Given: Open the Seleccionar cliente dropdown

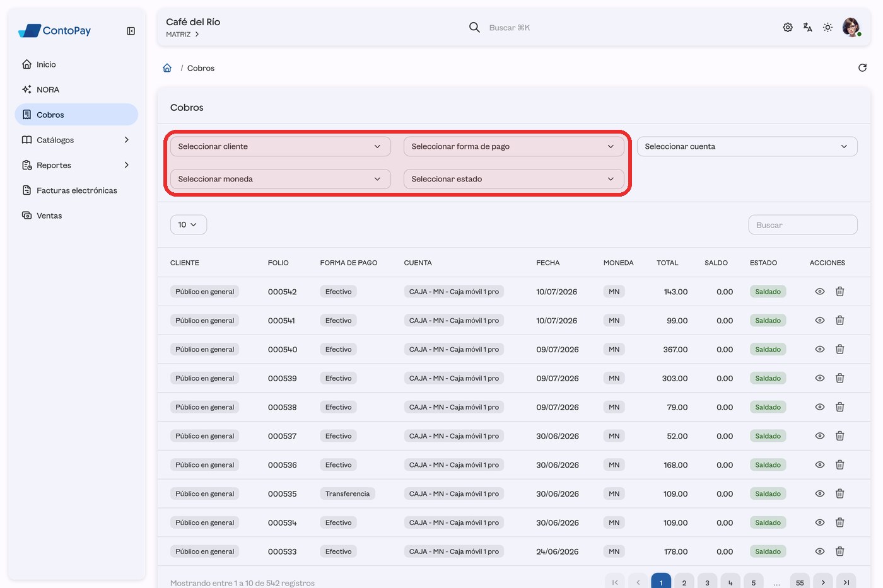Looking at the screenshot, I should coord(281,146).
